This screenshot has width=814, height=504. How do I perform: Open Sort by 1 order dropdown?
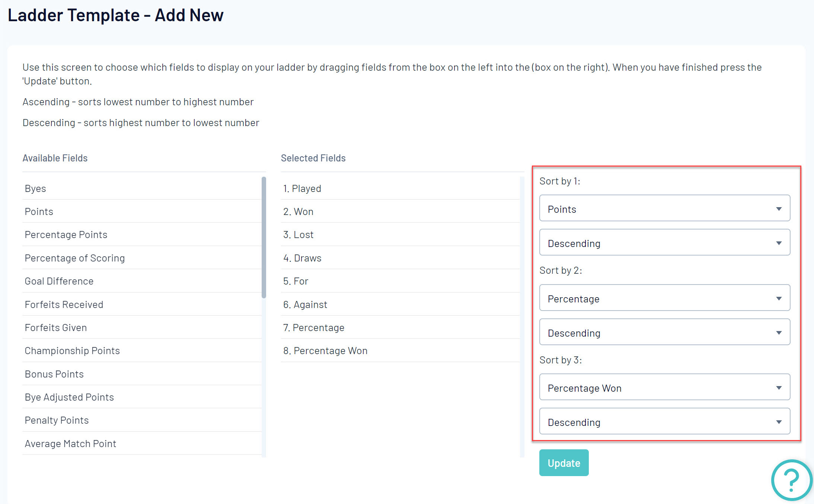tap(664, 243)
